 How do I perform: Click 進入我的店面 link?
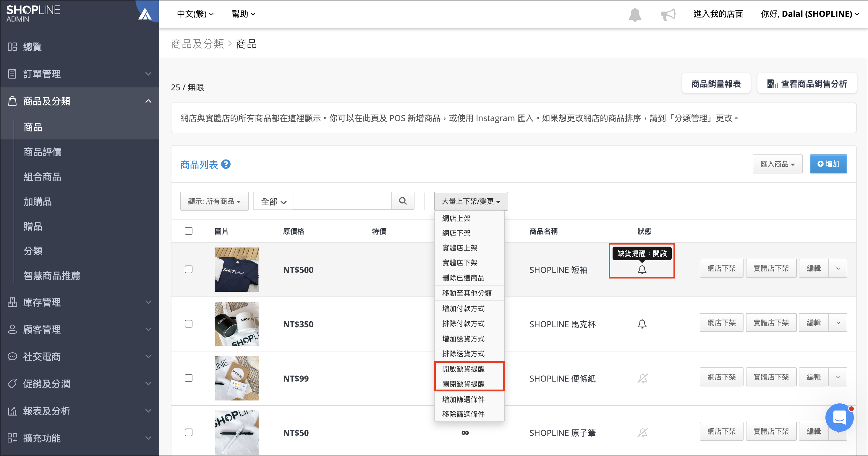[718, 14]
